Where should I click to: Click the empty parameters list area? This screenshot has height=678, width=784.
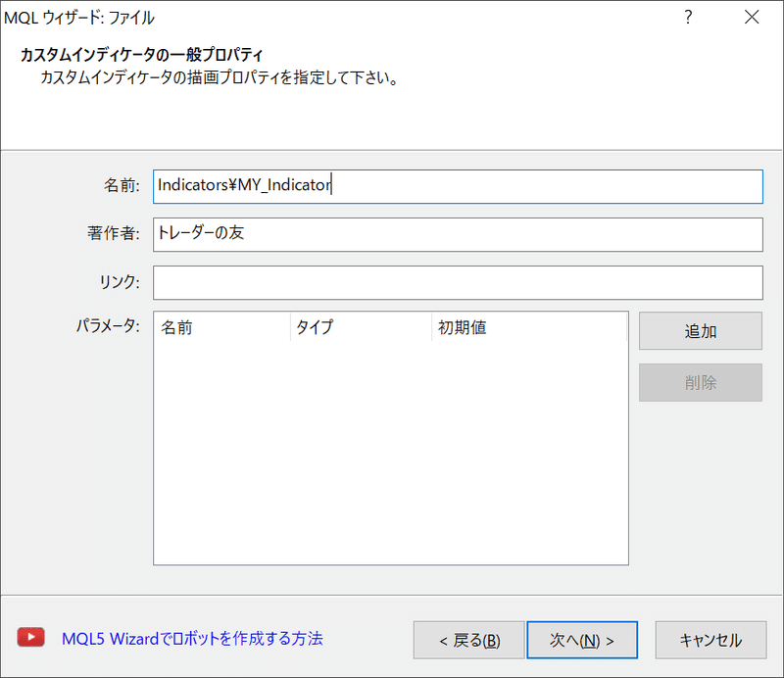(x=390, y=453)
